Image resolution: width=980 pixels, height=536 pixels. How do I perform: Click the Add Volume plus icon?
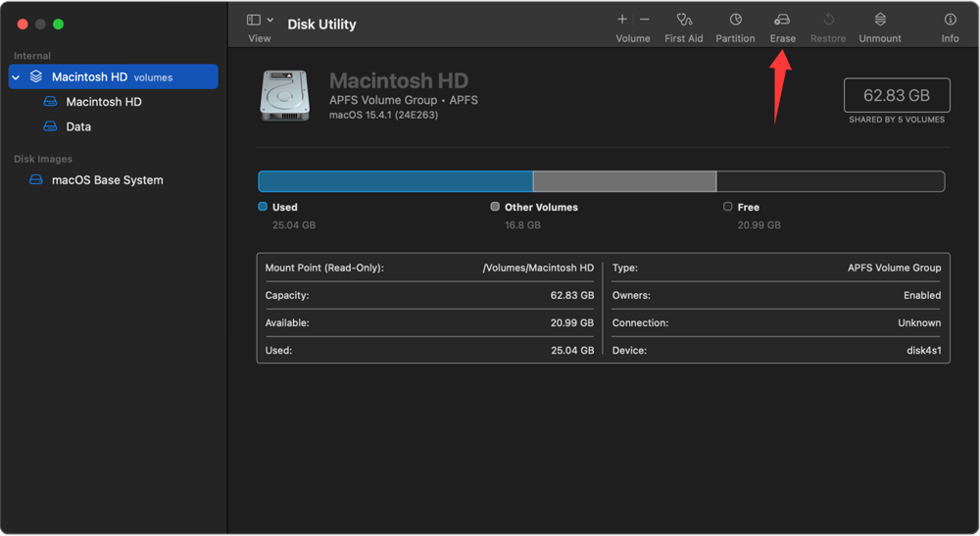tap(622, 20)
